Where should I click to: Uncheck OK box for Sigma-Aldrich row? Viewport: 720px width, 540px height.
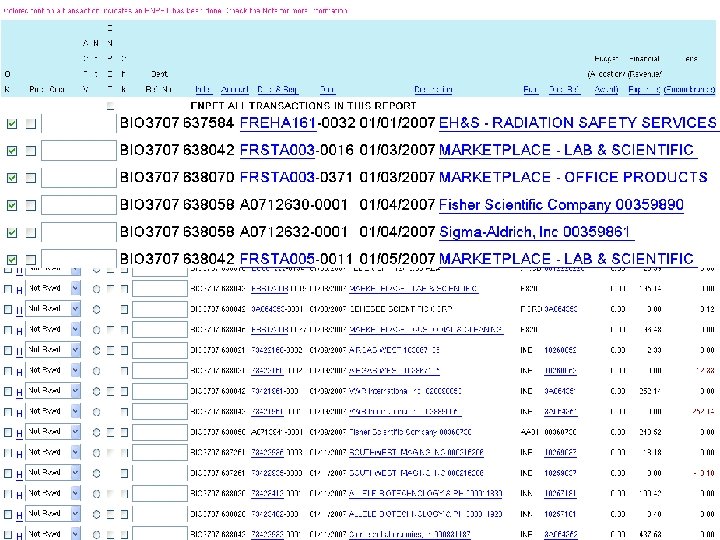(12, 232)
